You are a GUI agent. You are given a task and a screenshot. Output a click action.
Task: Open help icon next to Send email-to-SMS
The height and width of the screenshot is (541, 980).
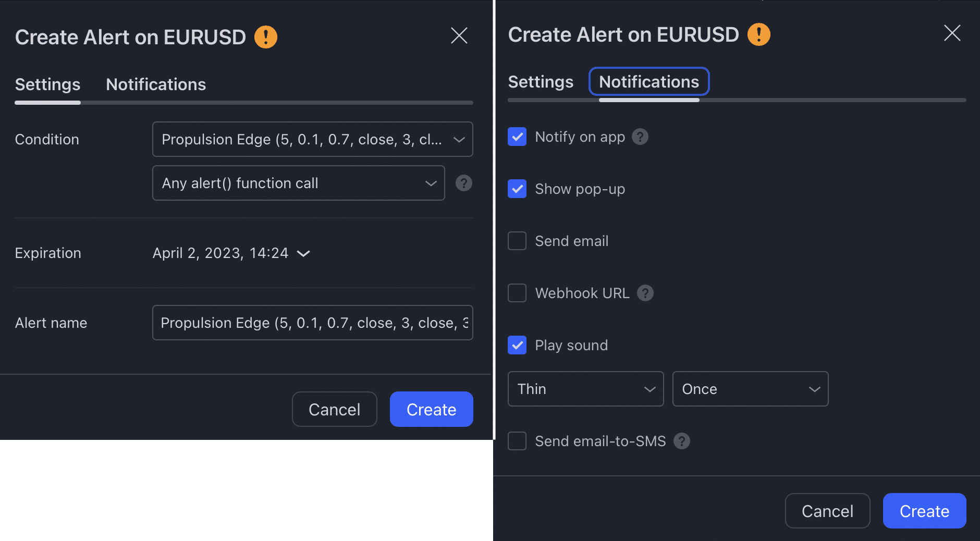click(x=682, y=441)
